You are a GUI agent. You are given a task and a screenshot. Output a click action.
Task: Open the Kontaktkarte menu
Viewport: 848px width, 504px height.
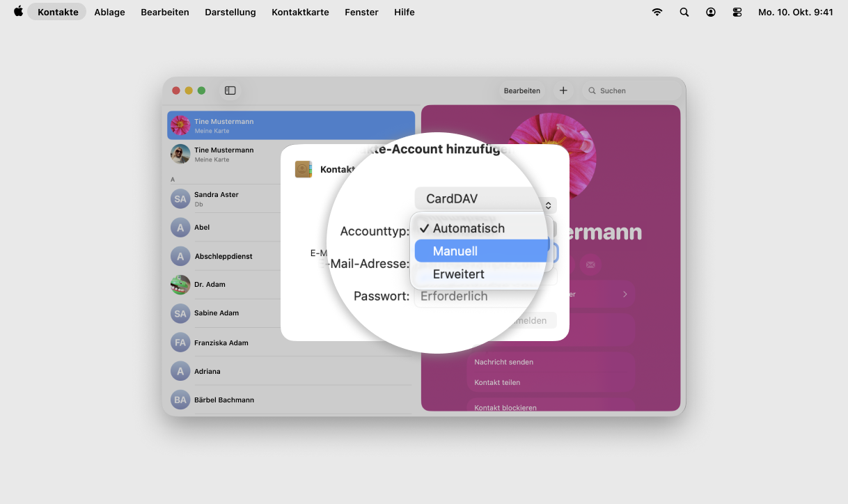300,12
